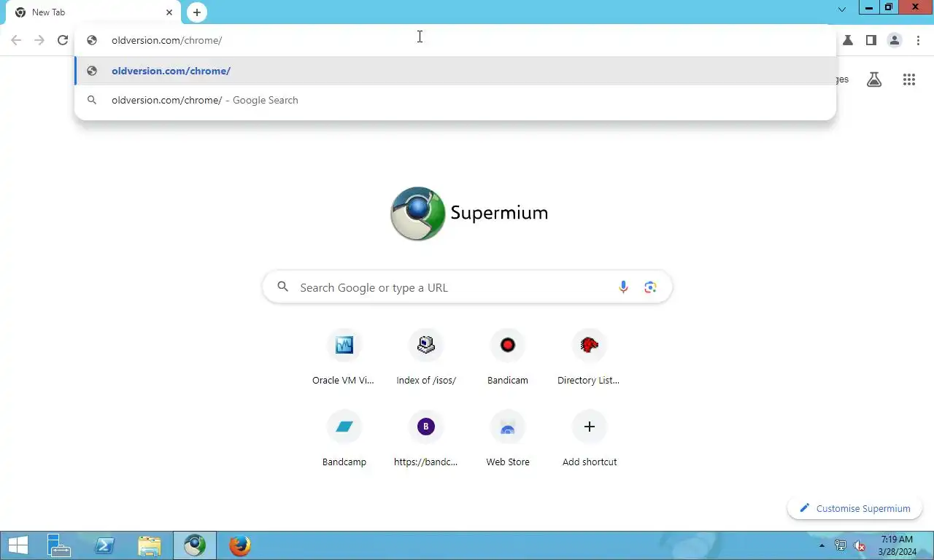Open the tab search chevron dropdown

pyautogui.click(x=842, y=9)
